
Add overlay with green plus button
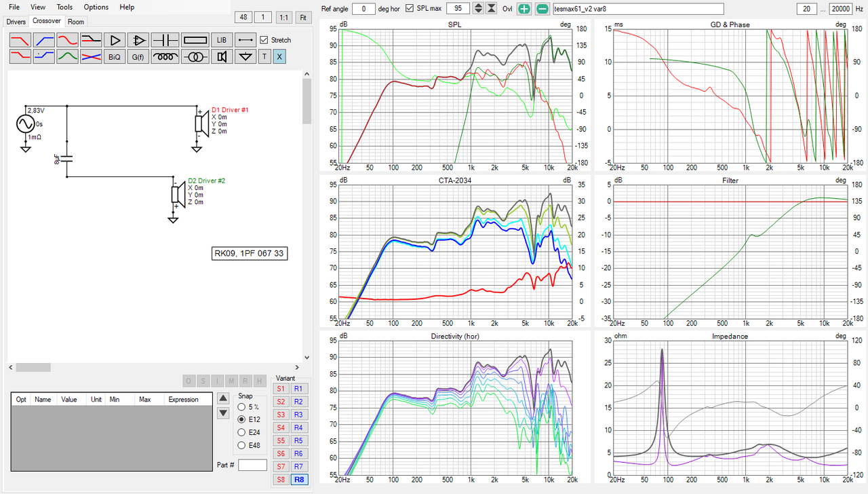click(x=524, y=9)
